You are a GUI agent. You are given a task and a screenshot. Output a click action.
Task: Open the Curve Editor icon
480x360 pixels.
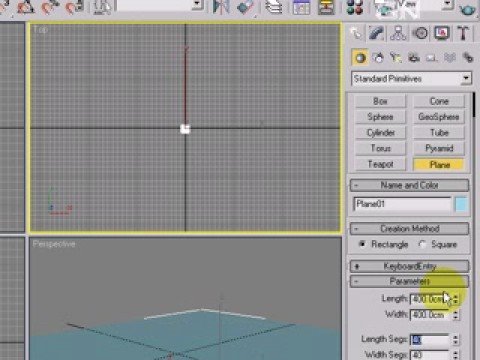(301, 7)
